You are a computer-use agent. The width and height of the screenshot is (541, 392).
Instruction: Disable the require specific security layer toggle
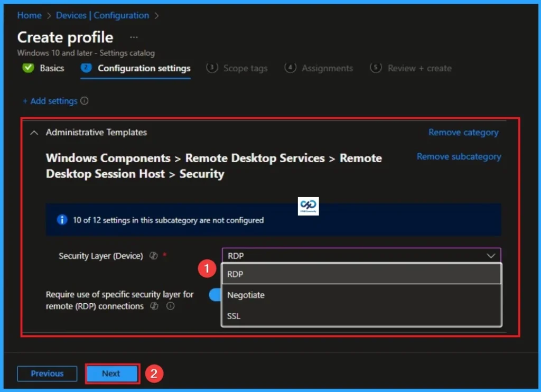pyautogui.click(x=216, y=295)
